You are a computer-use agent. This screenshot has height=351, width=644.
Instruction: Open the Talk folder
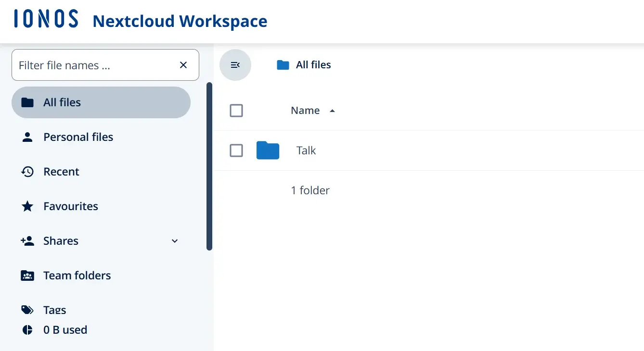(x=306, y=150)
